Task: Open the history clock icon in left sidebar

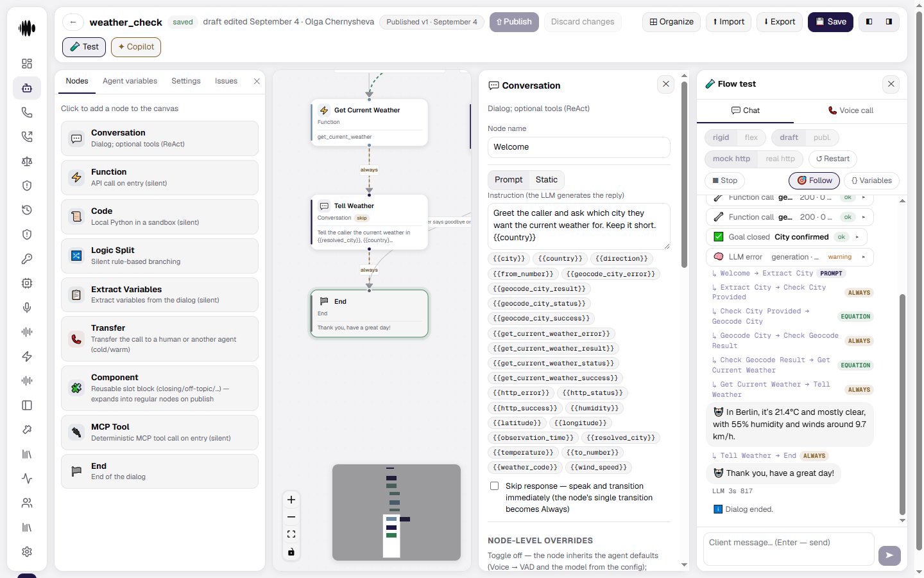Action: (27, 210)
